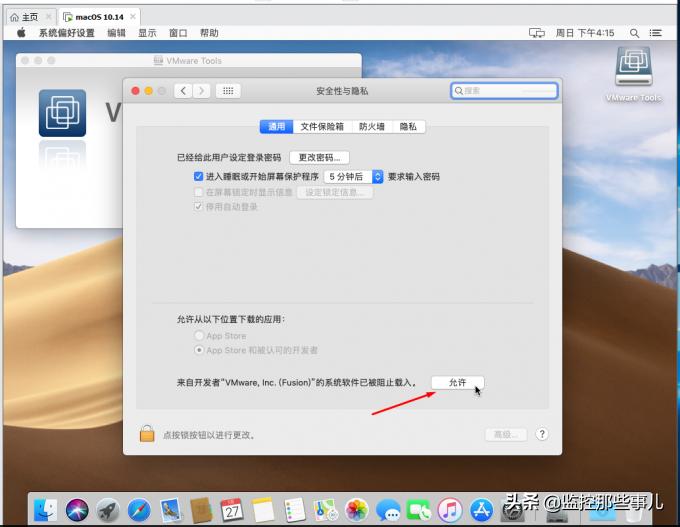680x527 pixels.
Task: Open the 5 分钟后 delay dropdown
Action: click(353, 177)
